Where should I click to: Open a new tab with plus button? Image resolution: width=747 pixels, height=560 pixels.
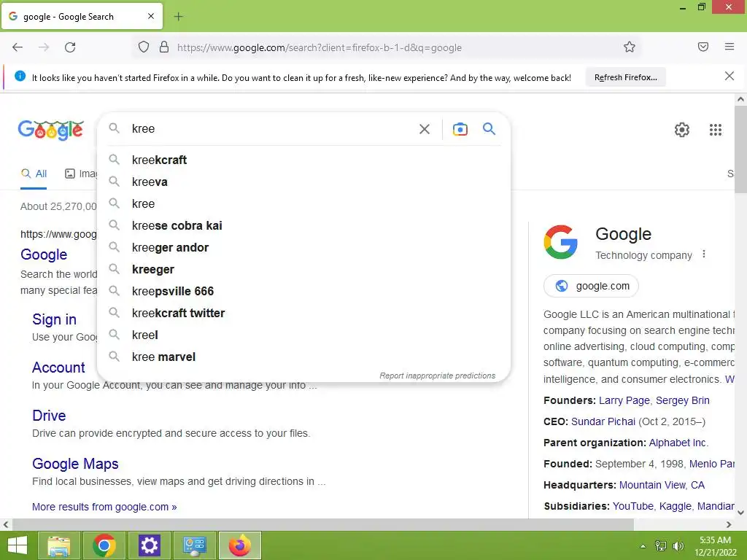(x=178, y=17)
